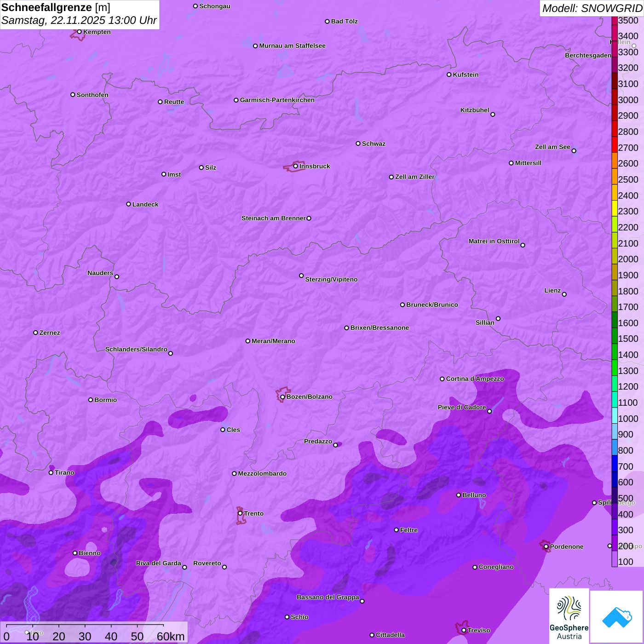Click the "Bozen/Bolzano" city label
This screenshot has height=644, width=644.
tap(310, 397)
